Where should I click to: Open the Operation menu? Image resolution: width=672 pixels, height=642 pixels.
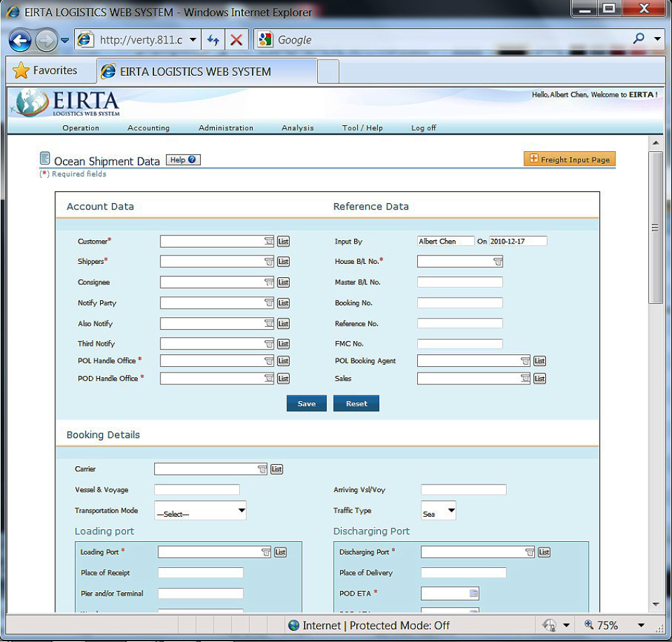point(80,127)
